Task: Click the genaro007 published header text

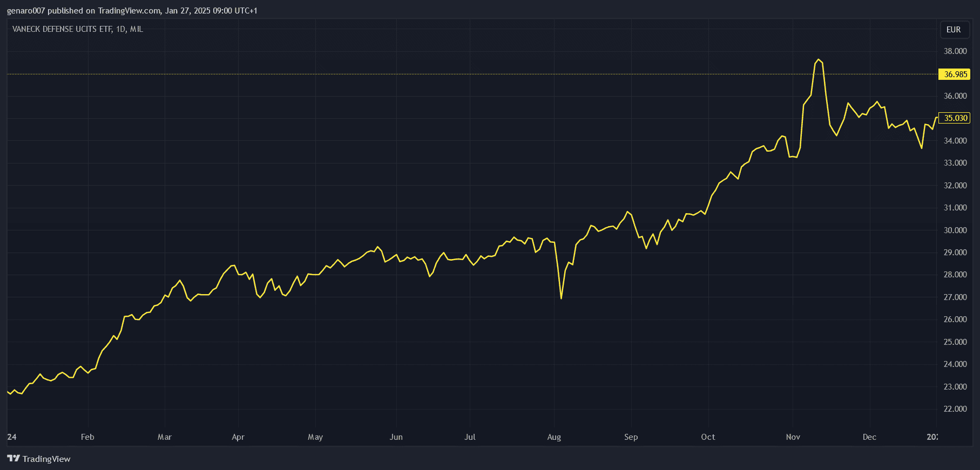Action: (132, 11)
